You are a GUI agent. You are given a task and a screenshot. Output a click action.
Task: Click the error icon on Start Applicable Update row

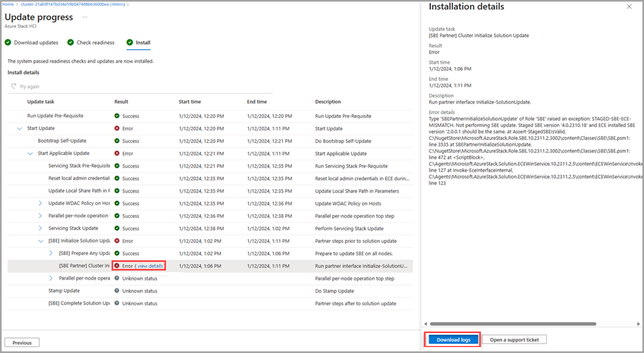pos(117,153)
